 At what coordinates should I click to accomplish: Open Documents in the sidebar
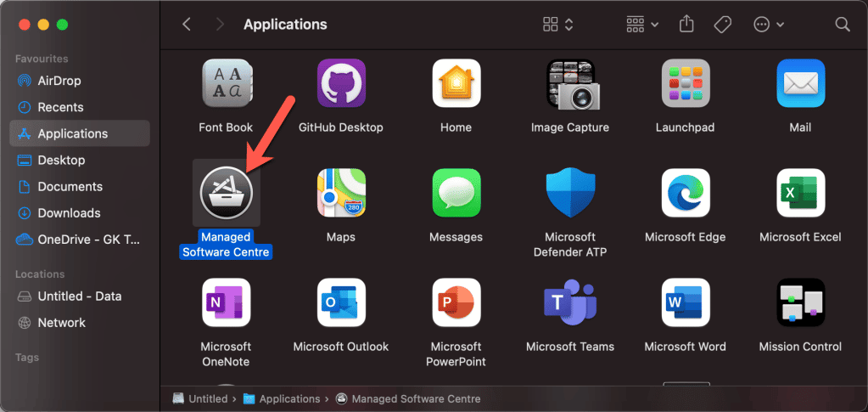coord(80,186)
